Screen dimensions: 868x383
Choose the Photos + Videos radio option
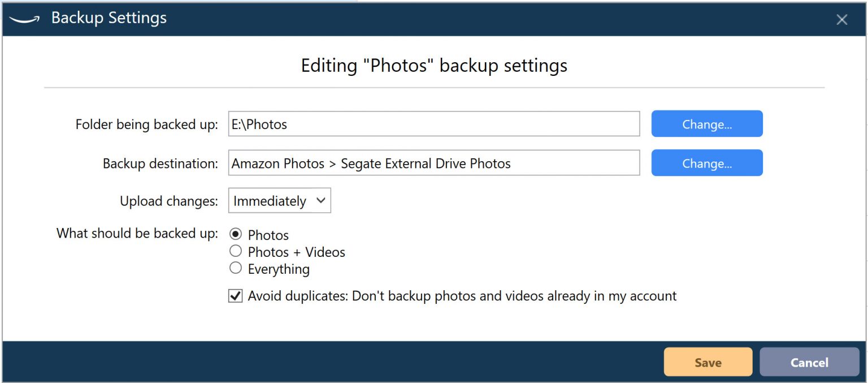pyautogui.click(x=236, y=251)
